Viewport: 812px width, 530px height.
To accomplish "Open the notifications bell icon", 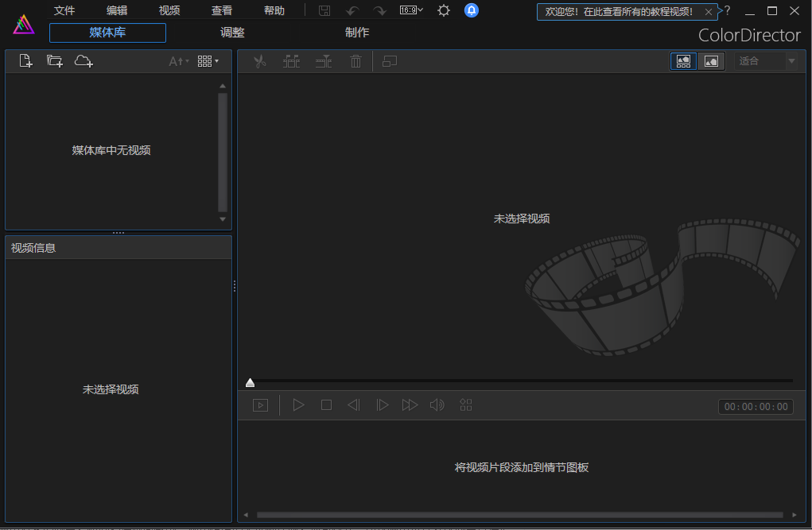I will 472,11.
